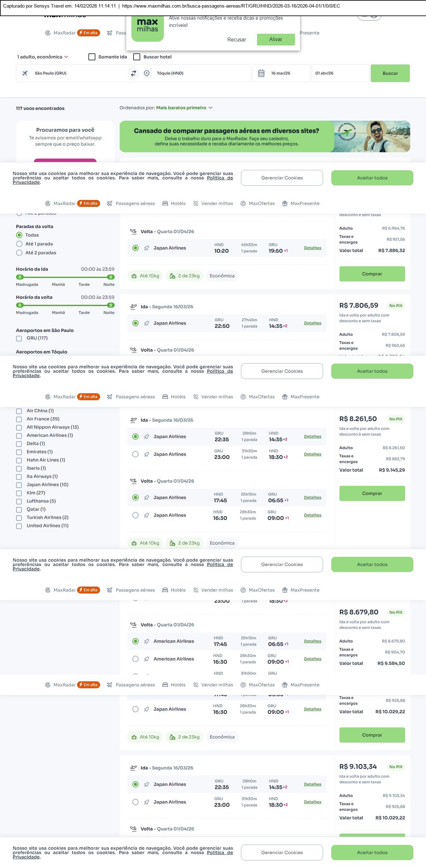The width and height of the screenshot is (426, 868).
Task: Select Até 1 parada for return stops
Action: 20,244
